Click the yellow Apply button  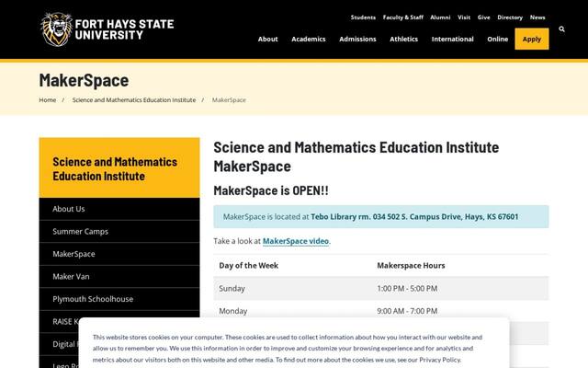tap(532, 39)
